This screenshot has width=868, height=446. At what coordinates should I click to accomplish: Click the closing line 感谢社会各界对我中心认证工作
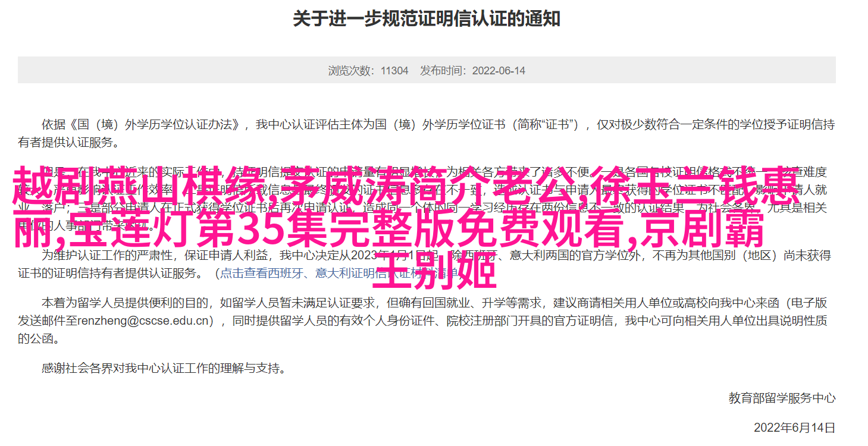point(164,369)
